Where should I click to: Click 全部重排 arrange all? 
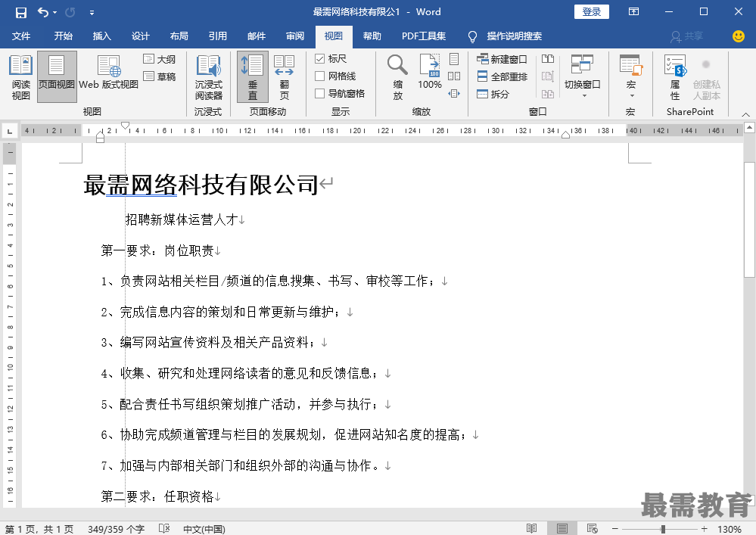(502, 76)
